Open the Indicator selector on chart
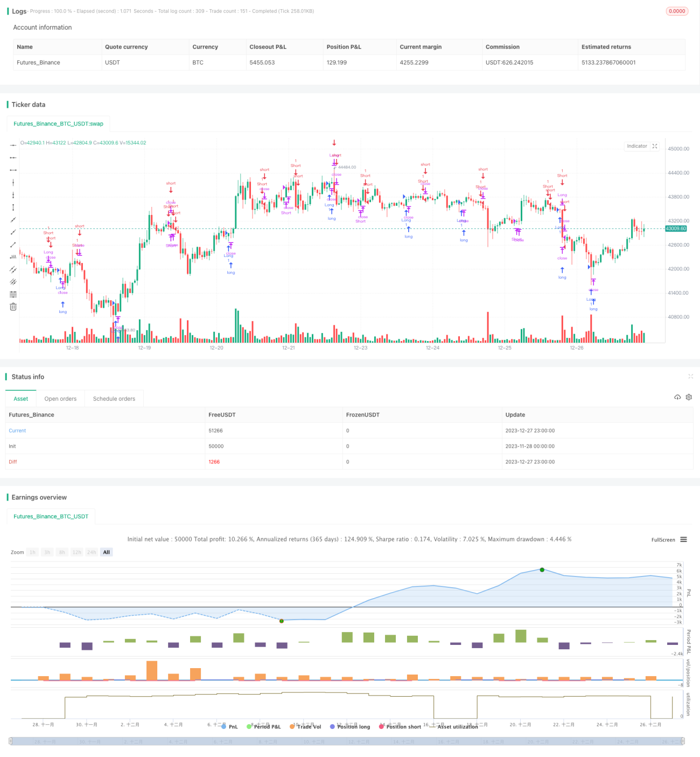Image resolution: width=700 pixels, height=757 pixels. click(x=637, y=146)
